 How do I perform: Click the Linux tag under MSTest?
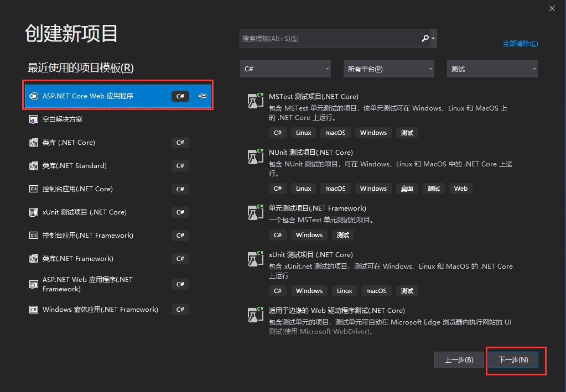[303, 133]
